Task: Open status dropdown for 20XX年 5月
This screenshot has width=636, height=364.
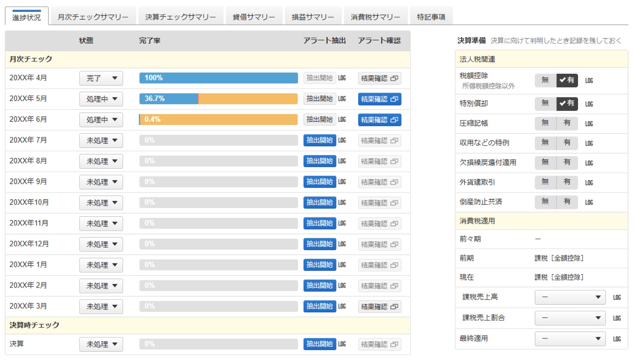Action: (x=101, y=99)
